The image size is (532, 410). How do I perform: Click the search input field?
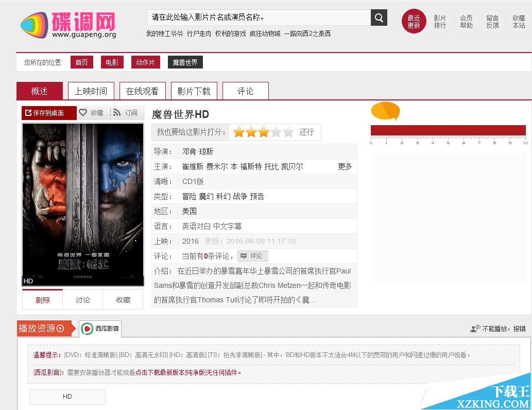[x=259, y=18]
